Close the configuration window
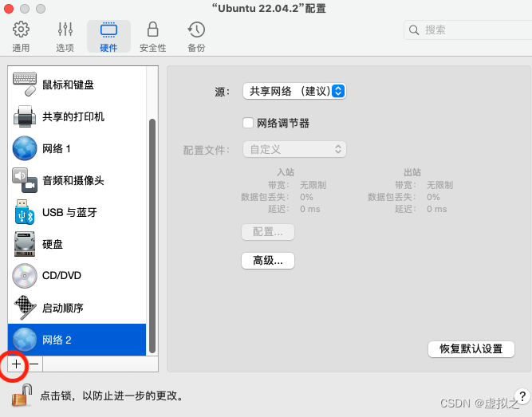532x417 pixels. point(9,9)
